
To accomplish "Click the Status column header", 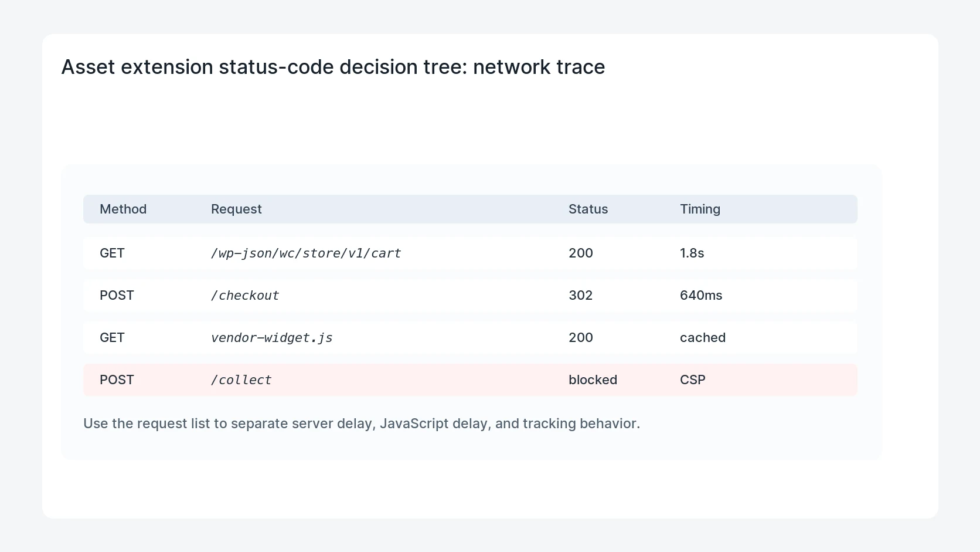I will coord(588,209).
